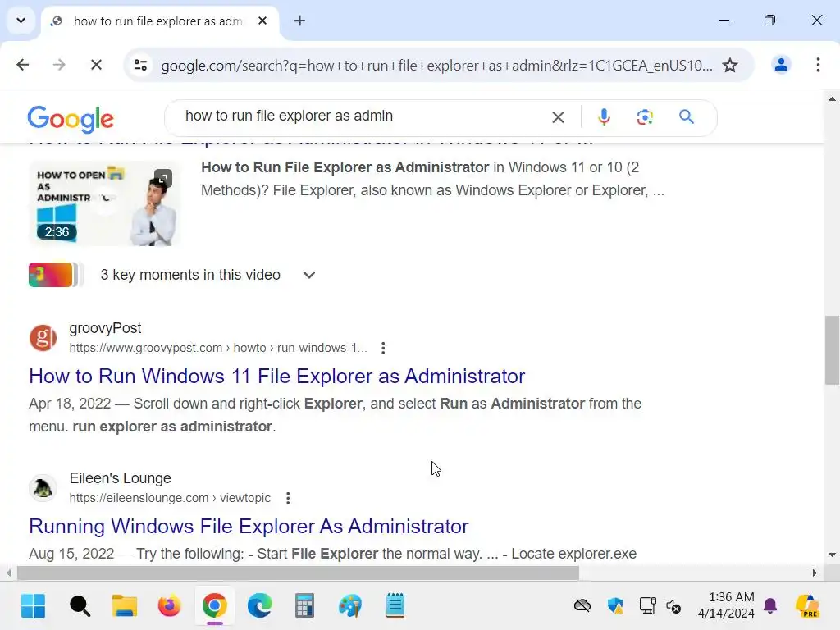Click the blue search magnifier button
This screenshot has width=840, height=630.
point(687,116)
